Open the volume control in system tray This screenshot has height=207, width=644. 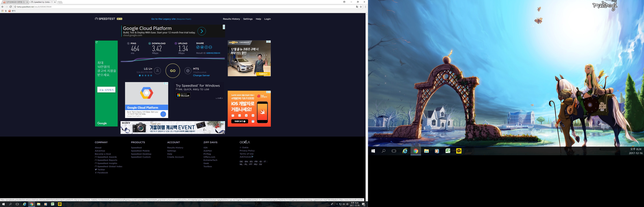click(x=344, y=204)
